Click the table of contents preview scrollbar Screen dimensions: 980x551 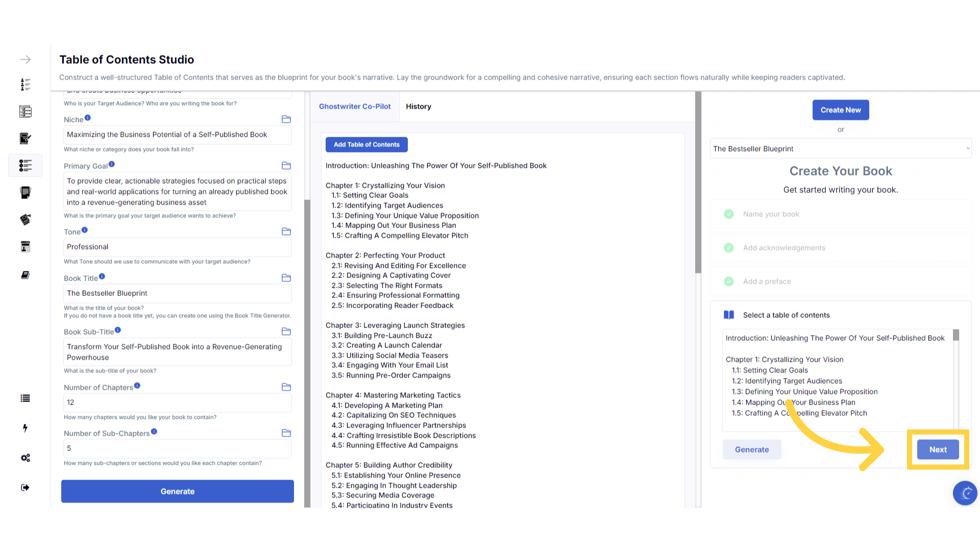[956, 336]
